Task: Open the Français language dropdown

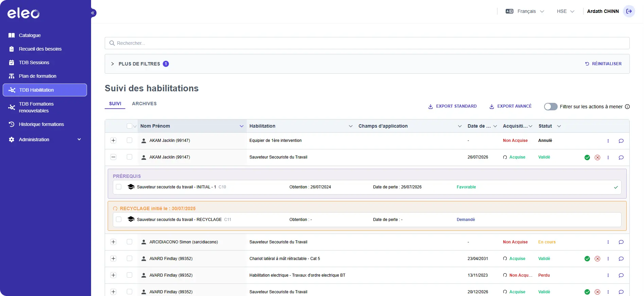Action: point(525,11)
